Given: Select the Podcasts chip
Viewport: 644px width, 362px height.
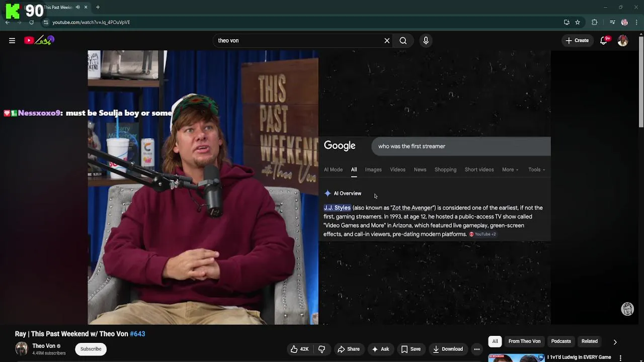Looking at the screenshot, I should 561,341.
